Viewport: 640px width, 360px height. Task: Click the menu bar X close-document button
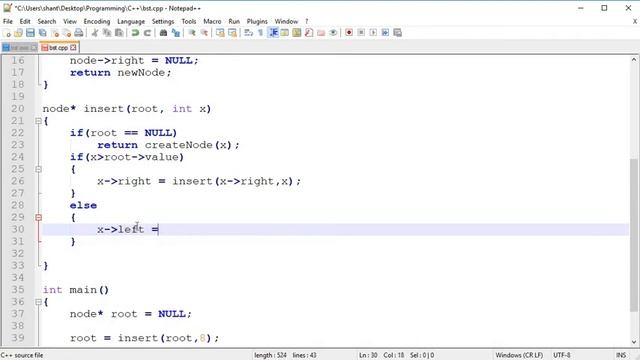pyautogui.click(x=635, y=21)
